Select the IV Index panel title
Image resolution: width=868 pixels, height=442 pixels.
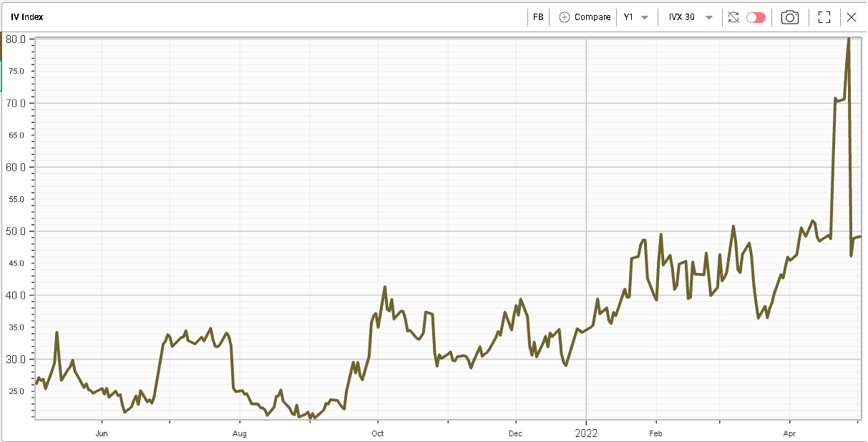coord(27,17)
